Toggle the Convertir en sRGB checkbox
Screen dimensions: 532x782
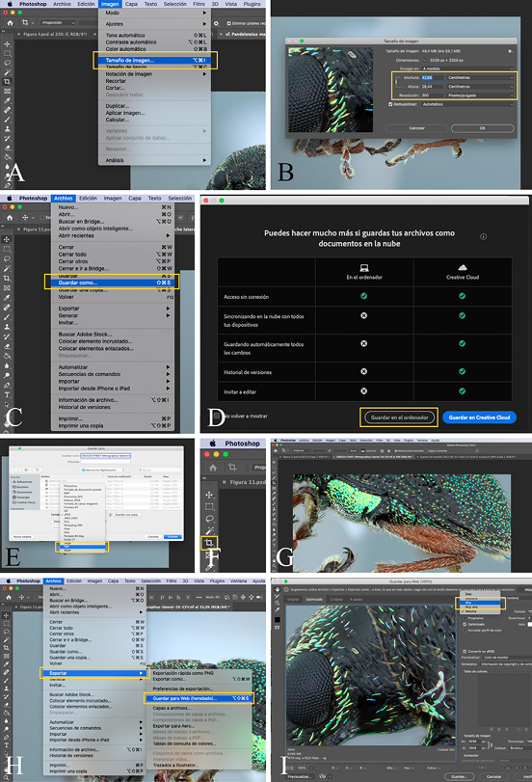coord(465,651)
